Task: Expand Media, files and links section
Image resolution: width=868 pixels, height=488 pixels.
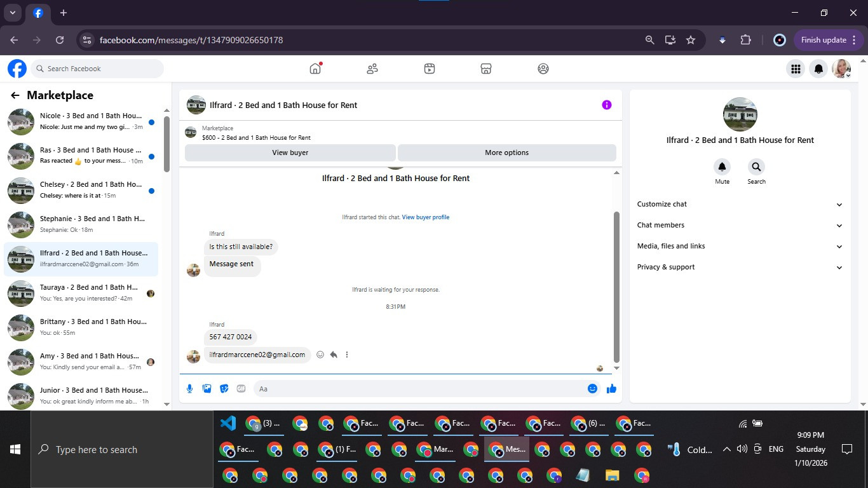Action: click(x=740, y=246)
